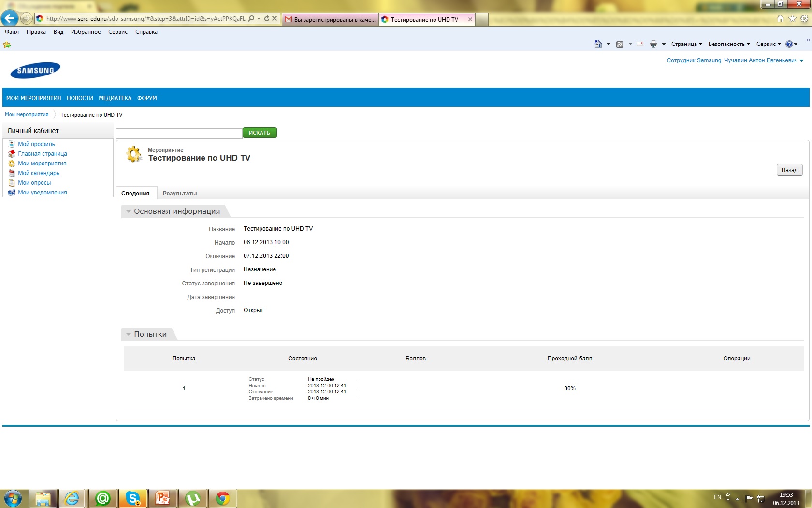Click the browser address bar URL

[x=145, y=19]
